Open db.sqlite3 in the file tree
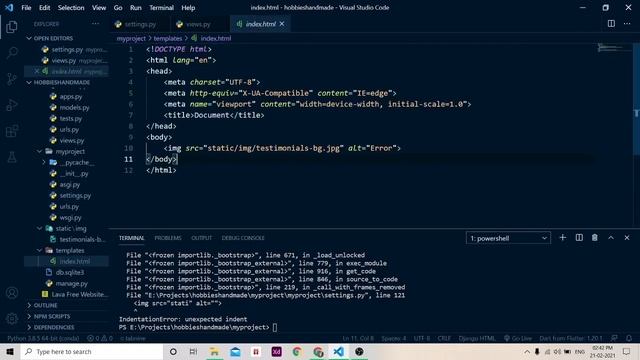 69,272
